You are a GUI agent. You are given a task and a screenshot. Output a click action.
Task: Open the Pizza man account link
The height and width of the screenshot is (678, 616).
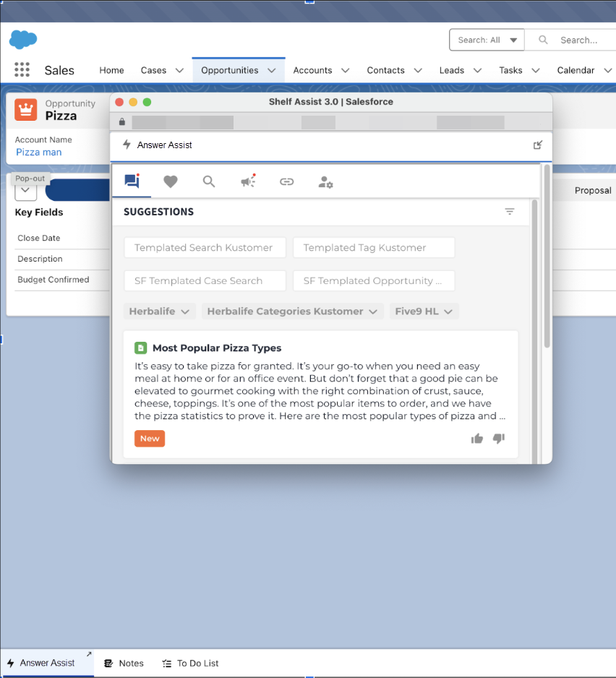pos(39,153)
